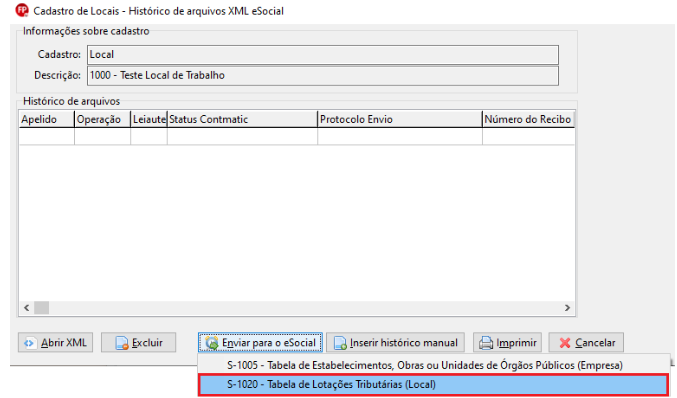Click Inserir histórico manual button
This screenshot has height=398, width=677.
point(395,342)
